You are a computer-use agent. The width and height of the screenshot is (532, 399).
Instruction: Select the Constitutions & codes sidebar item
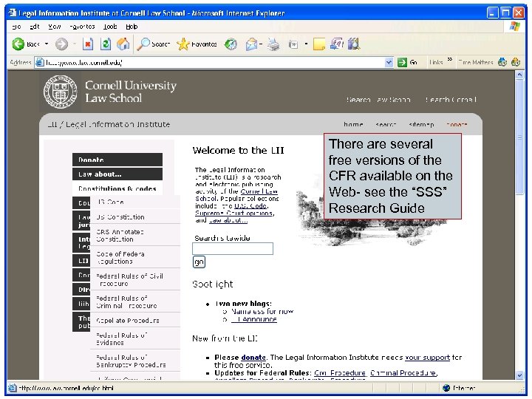(x=117, y=188)
